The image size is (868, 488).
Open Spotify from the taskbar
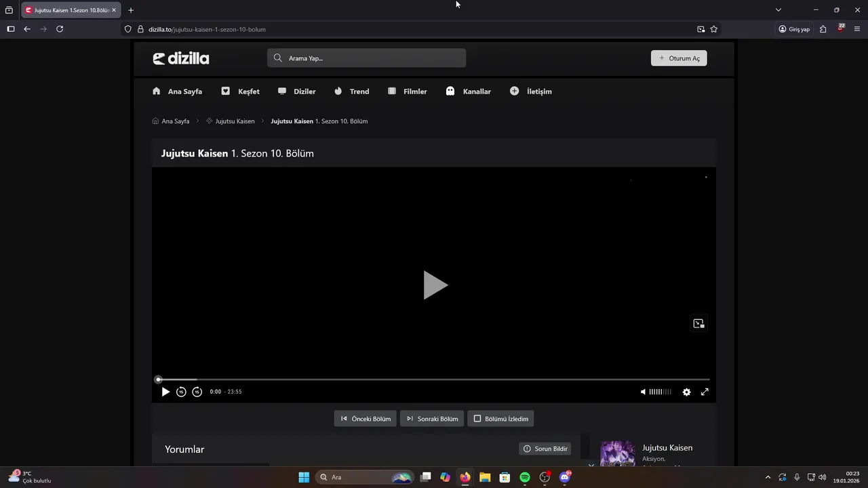click(525, 477)
